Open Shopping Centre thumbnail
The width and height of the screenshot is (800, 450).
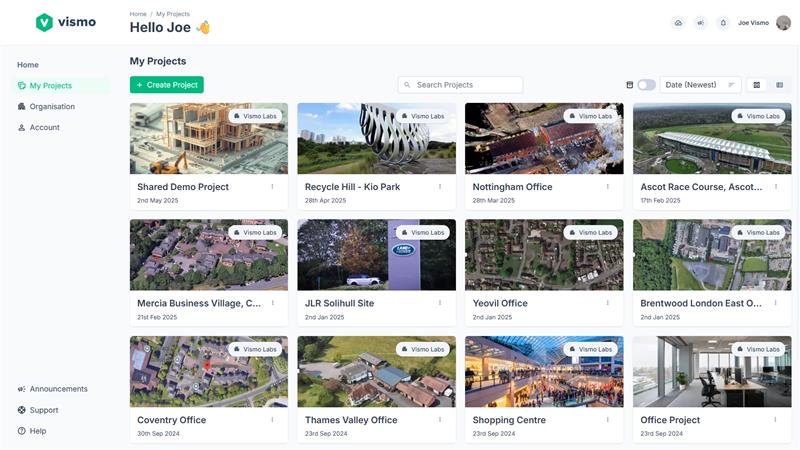tap(544, 371)
